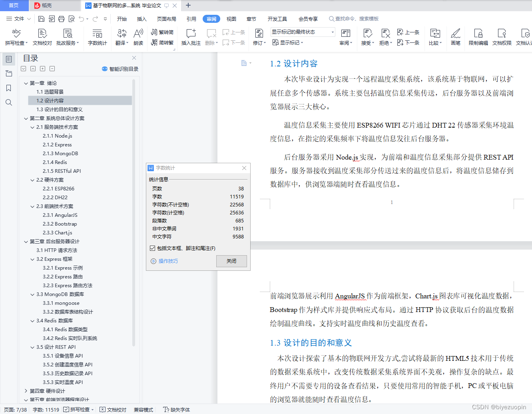
Task: Toggle 包括文本框、脚注和尾注 checkbox
Action: tap(152, 248)
